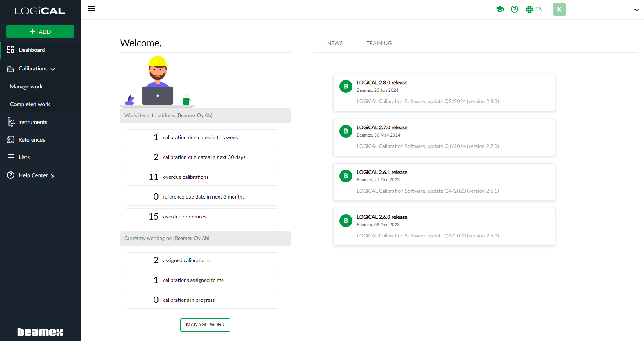Click 'Work items to address (Beamex Oy Ab)' header

click(205, 116)
